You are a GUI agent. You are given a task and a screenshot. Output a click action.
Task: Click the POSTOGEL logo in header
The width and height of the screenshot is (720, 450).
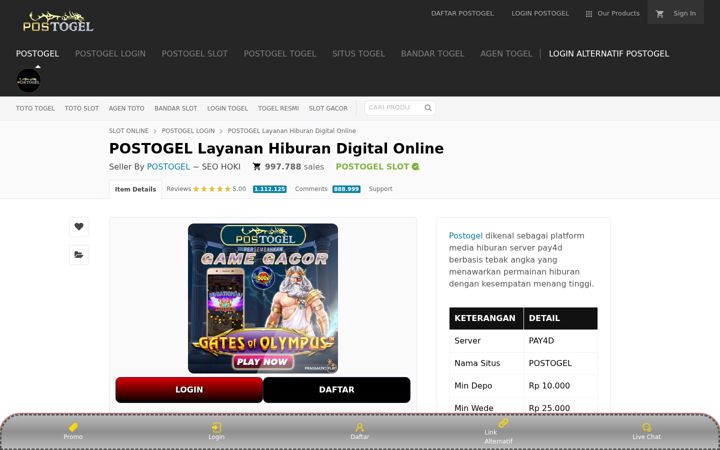pyautogui.click(x=58, y=22)
